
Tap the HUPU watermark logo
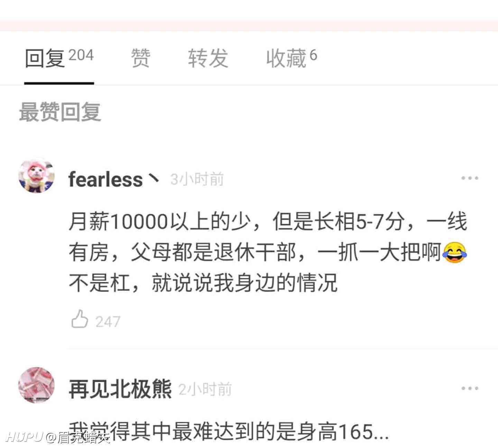(x=24, y=437)
